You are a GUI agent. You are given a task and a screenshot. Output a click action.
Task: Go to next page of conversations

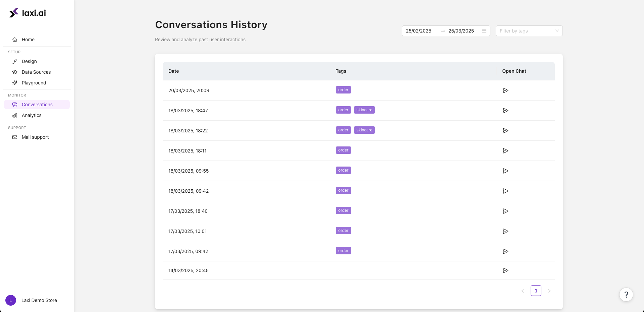click(x=549, y=291)
